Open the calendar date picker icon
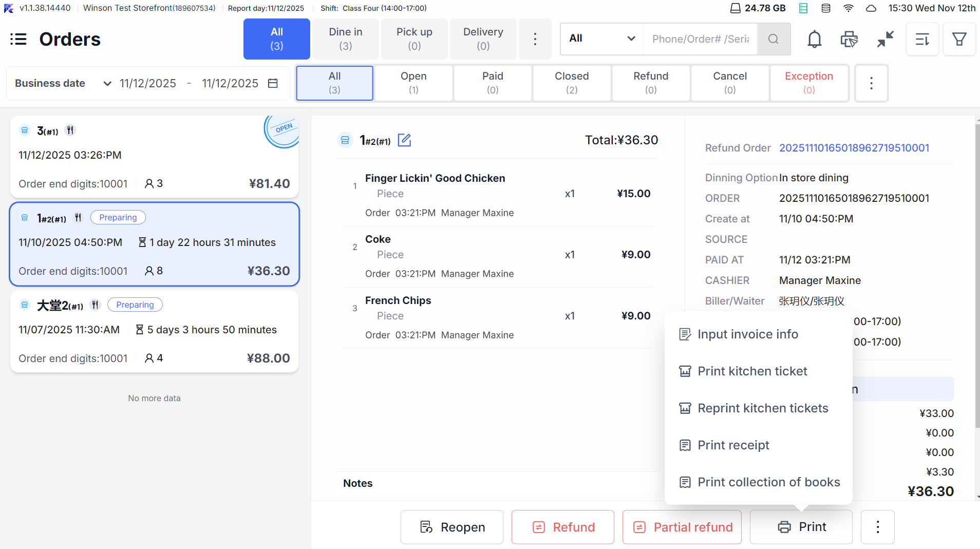This screenshot has width=980, height=549. tap(273, 83)
